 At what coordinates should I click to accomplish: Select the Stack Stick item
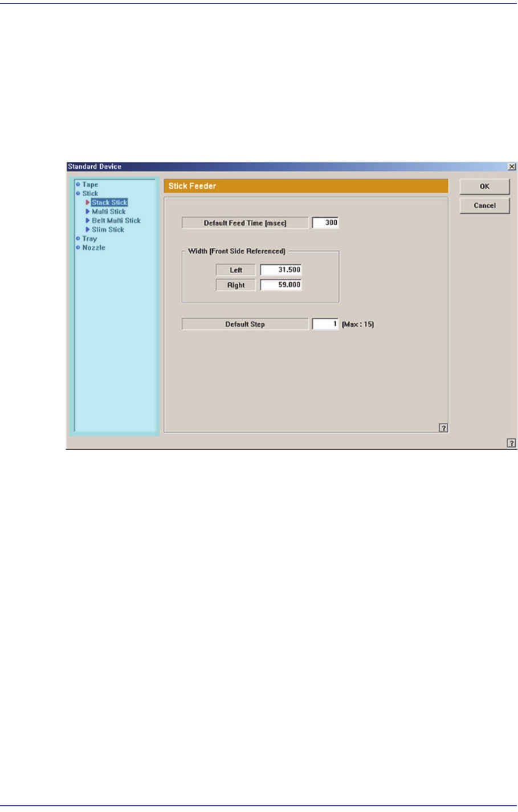(x=109, y=202)
